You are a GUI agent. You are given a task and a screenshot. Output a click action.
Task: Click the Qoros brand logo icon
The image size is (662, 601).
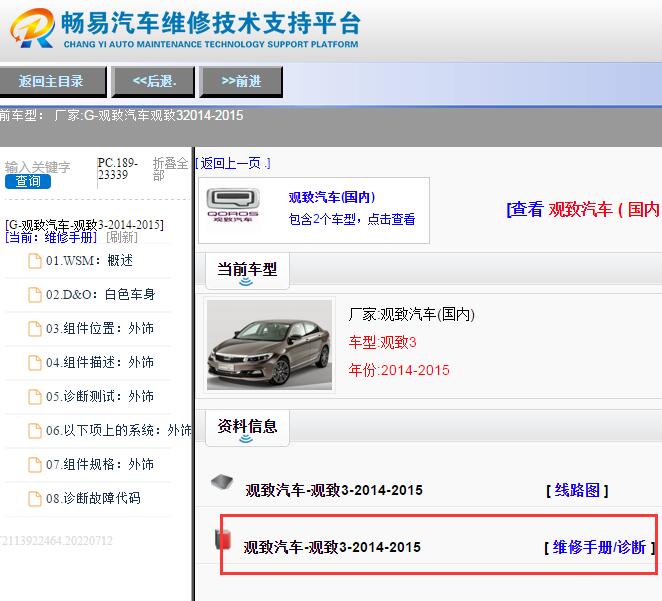click(233, 205)
